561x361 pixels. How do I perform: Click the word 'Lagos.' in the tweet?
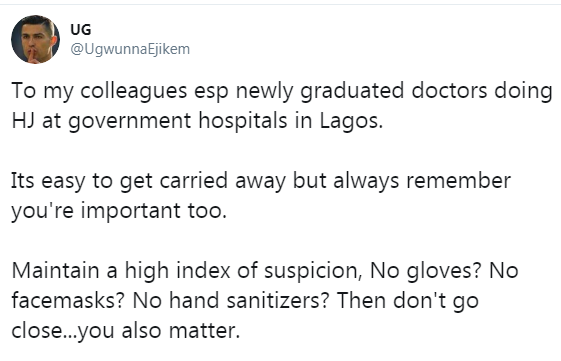point(351,121)
